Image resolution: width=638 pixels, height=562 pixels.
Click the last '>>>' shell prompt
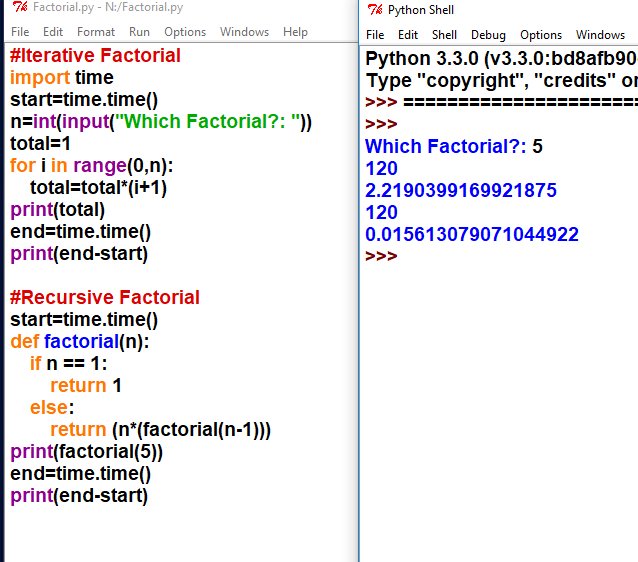(x=381, y=256)
